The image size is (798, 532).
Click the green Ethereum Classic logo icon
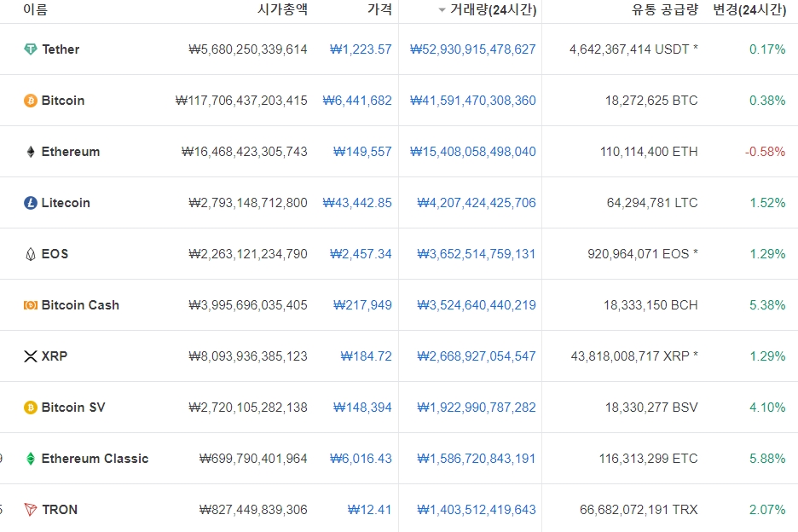31,459
